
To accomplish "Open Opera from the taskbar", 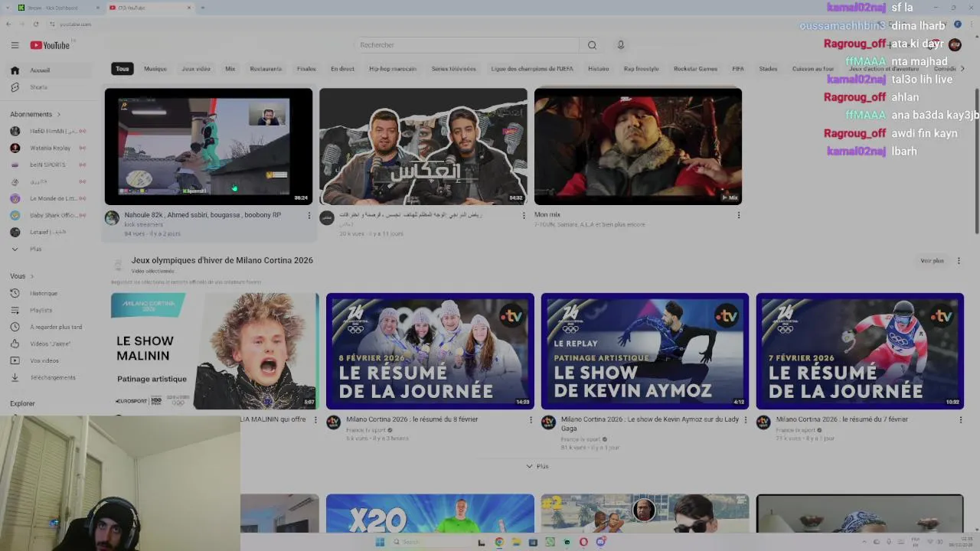I will [x=583, y=542].
